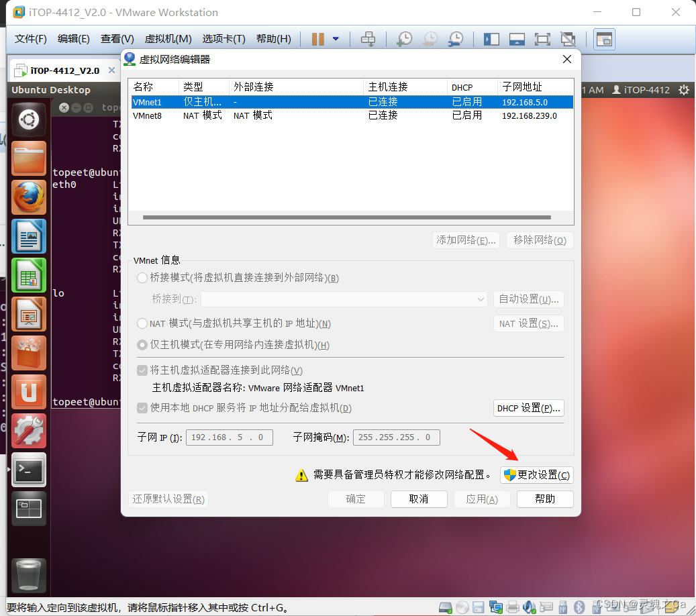Open the 编辑(E) menu
Image resolution: width=696 pixels, height=616 pixels.
[74, 39]
